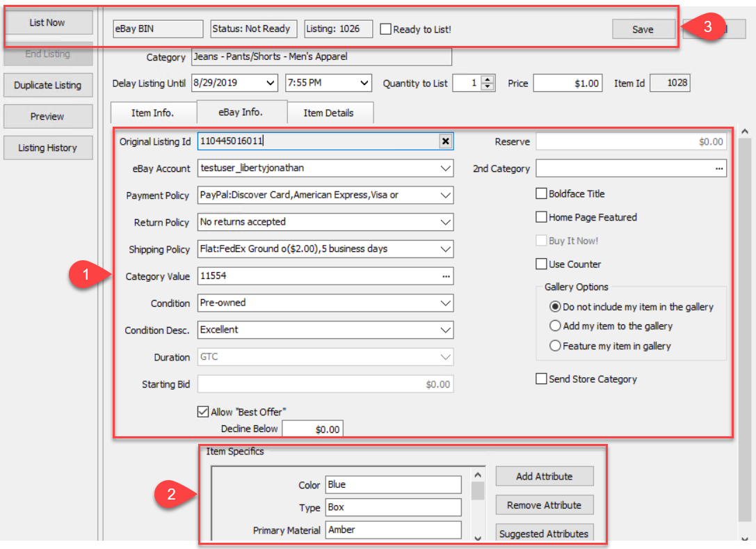Click the Status: Not Ready box

[x=254, y=29]
